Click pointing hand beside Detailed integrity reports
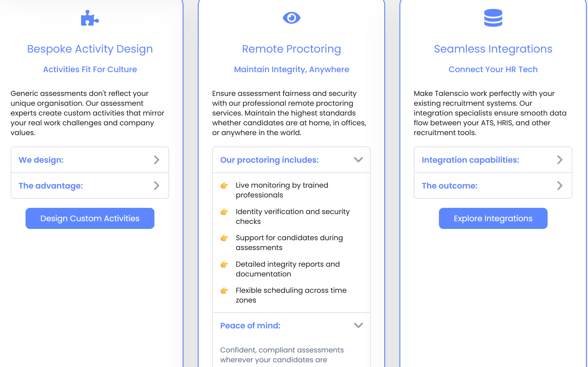This screenshot has width=588, height=367. pyautogui.click(x=225, y=265)
